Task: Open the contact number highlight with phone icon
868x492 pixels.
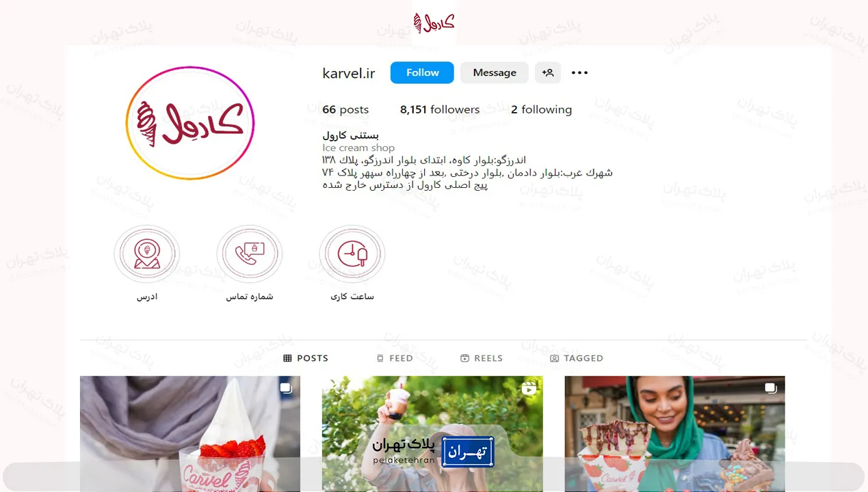Action: click(250, 254)
